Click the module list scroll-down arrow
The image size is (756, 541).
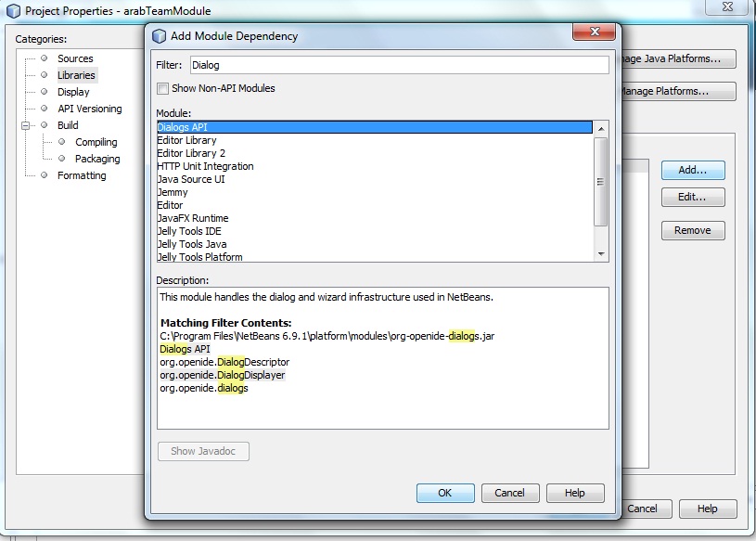click(601, 254)
